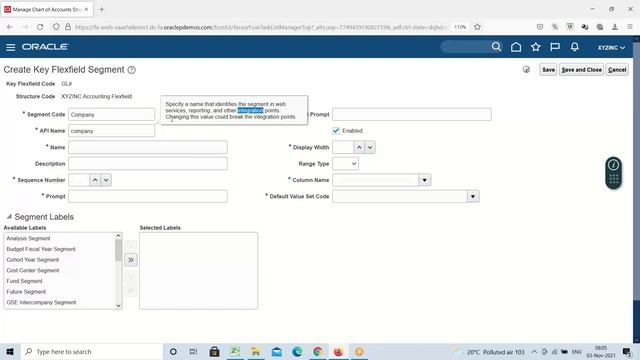Decrease the Sequence Number with down arrow
The image size is (640, 360).
106,180
